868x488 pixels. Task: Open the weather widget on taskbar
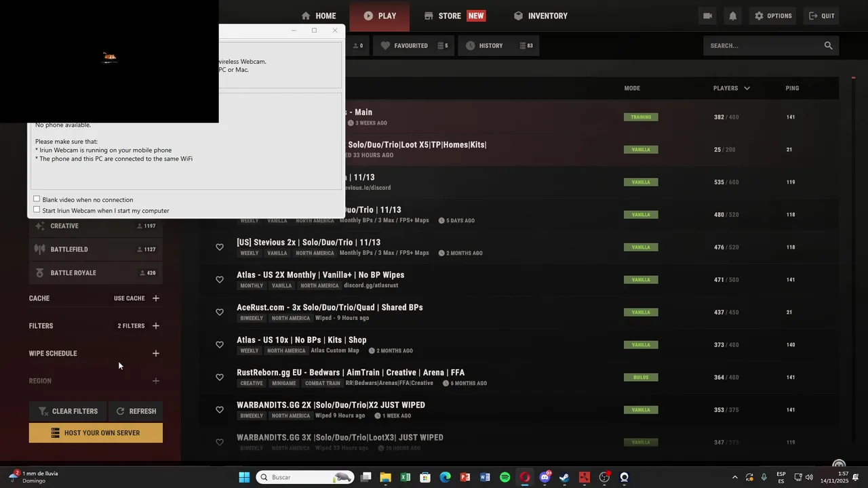pyautogui.click(x=34, y=477)
